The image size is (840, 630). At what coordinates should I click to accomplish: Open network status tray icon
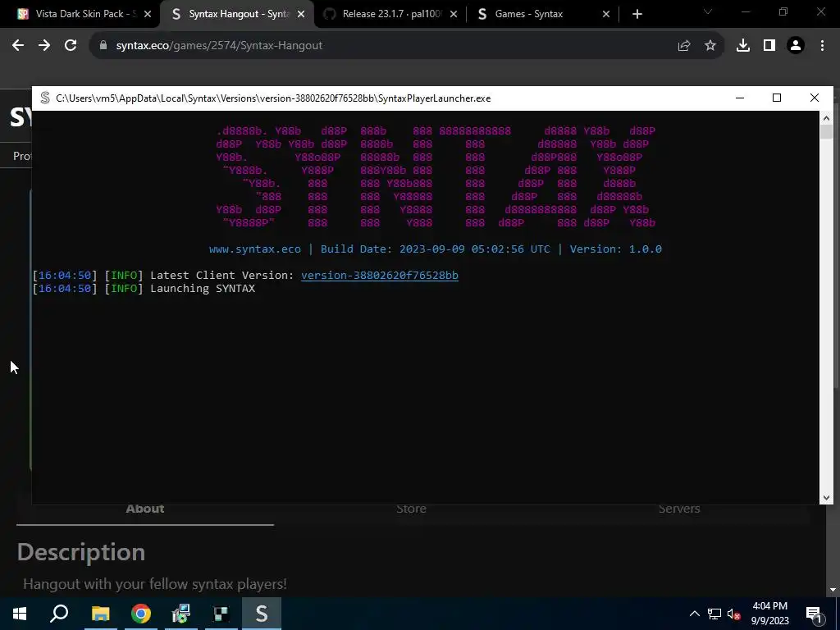714,614
